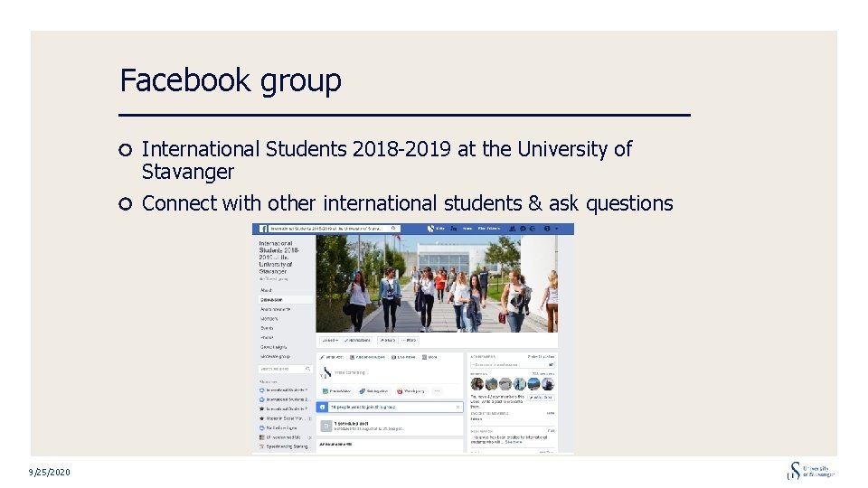Image resolution: width=868 pixels, height=488 pixels.
Task: Click the last member avatar in the Members row
Action: click(548, 383)
